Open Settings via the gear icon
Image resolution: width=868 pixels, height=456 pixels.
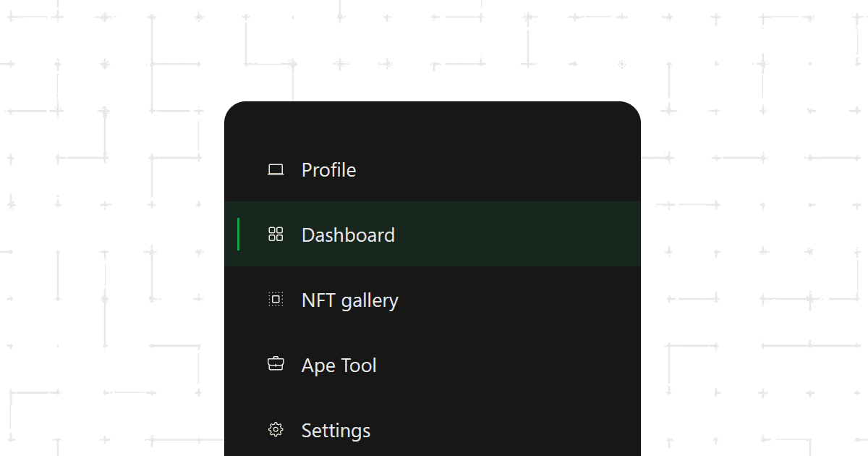(x=276, y=429)
